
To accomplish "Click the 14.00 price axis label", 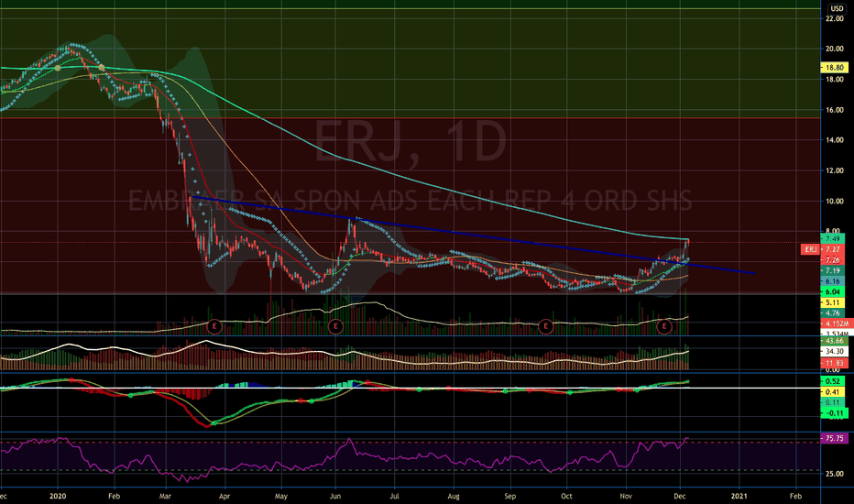I will [835, 140].
